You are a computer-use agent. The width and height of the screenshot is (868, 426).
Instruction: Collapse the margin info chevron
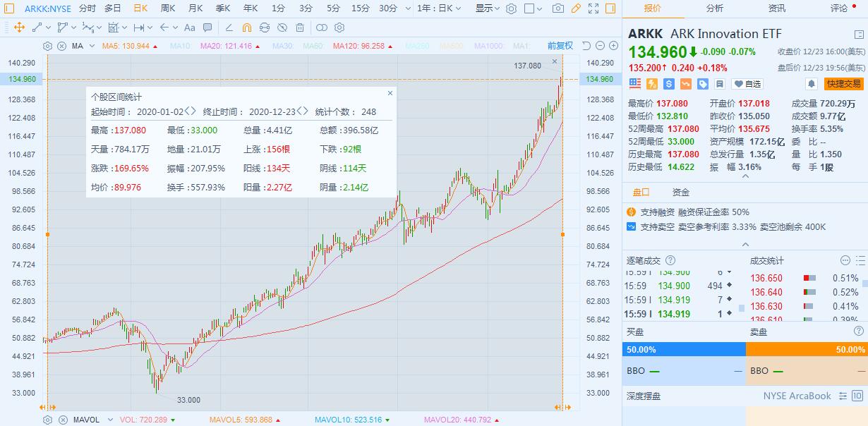coord(745,244)
